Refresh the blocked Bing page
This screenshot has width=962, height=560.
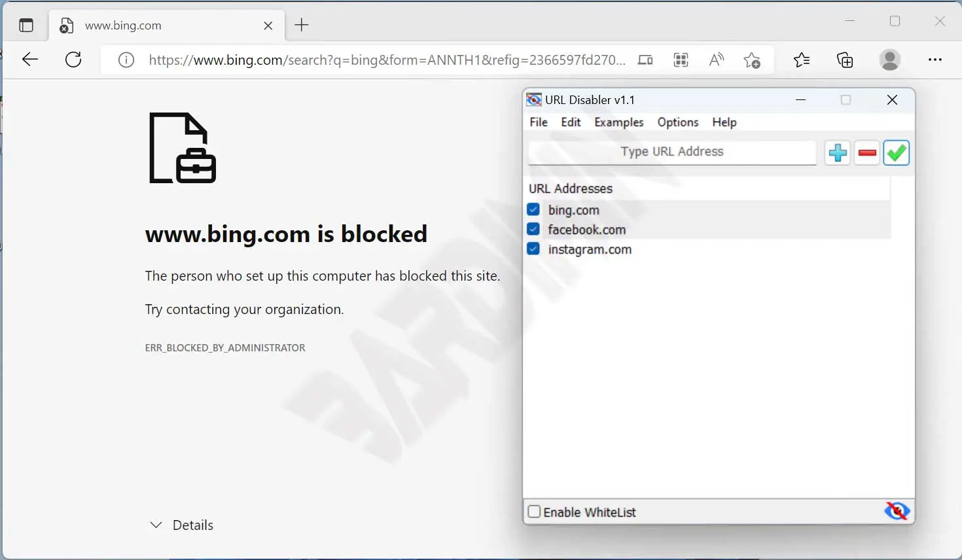73,60
